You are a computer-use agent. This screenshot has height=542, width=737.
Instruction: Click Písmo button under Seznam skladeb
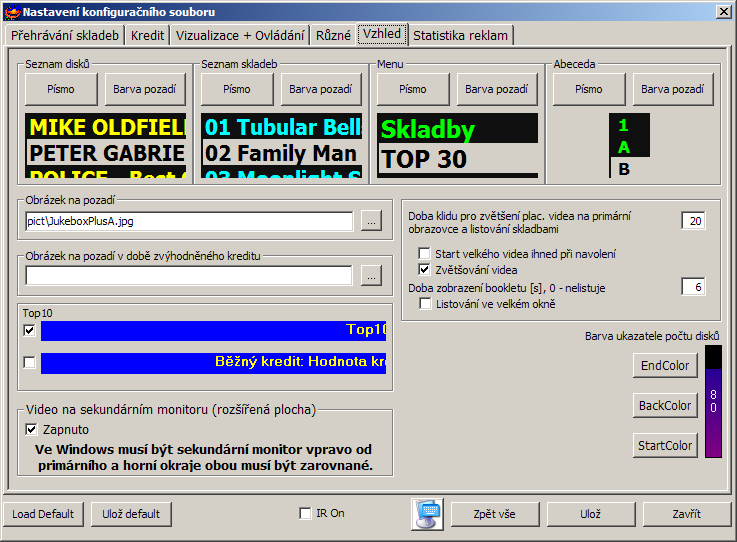(237, 89)
